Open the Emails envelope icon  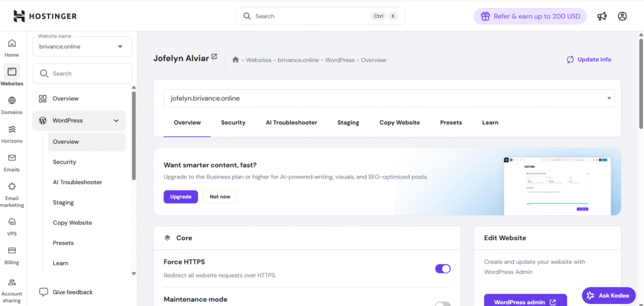coord(11,158)
